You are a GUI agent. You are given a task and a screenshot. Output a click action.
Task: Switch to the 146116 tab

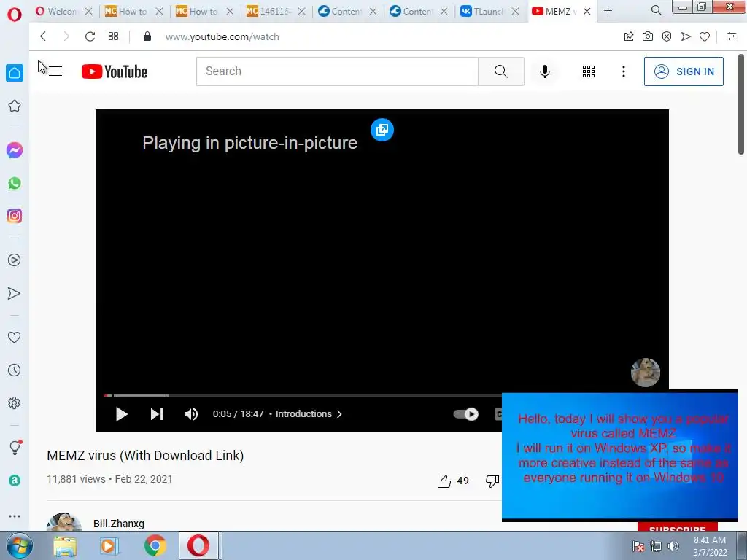275,11
